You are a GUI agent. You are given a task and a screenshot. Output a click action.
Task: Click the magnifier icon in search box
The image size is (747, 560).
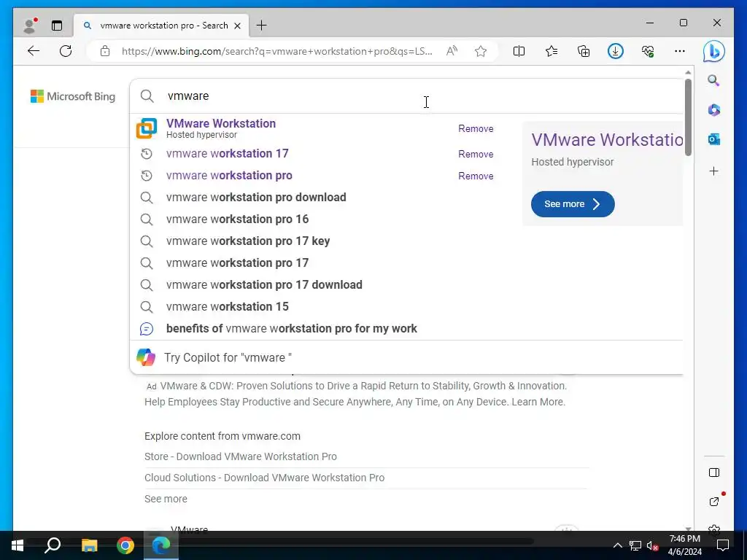click(147, 96)
